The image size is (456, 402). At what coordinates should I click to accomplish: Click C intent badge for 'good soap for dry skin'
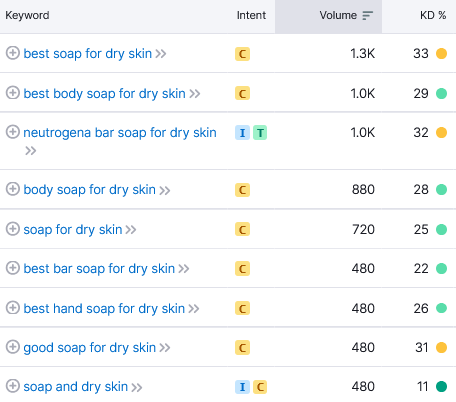coord(242,348)
